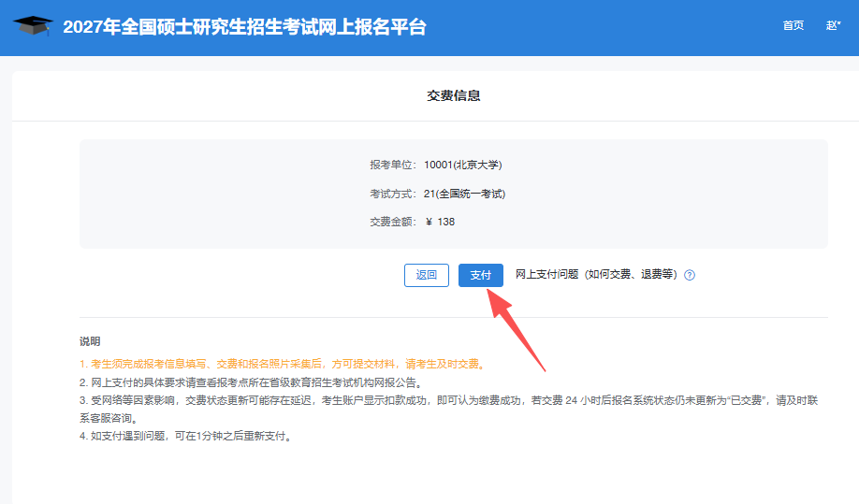Select the 交费信息 page heading

(x=454, y=95)
